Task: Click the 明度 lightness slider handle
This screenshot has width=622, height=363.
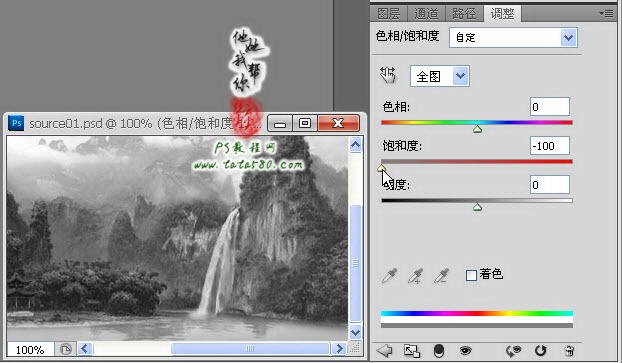Action: 477,207
